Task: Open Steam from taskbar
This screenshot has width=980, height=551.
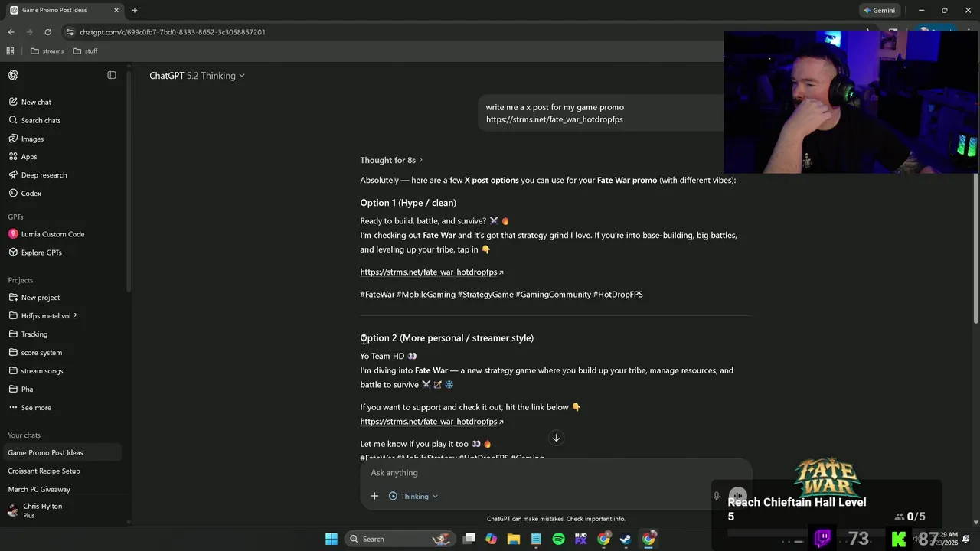Action: tap(626, 539)
